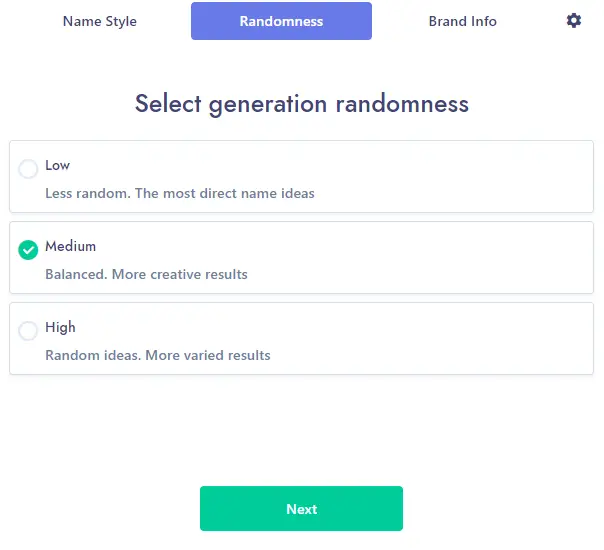Pick the Medium randomness option card
Viewport: 604px width, 550px height.
click(301, 257)
